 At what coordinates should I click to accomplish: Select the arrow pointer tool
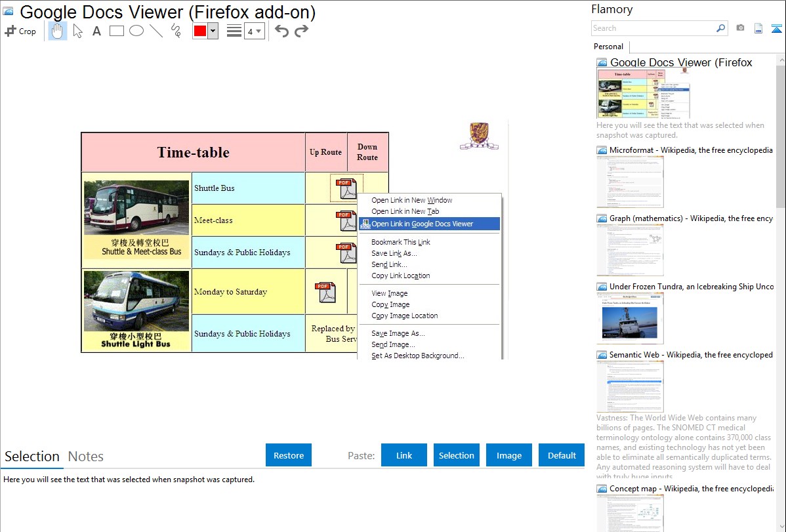[77, 31]
